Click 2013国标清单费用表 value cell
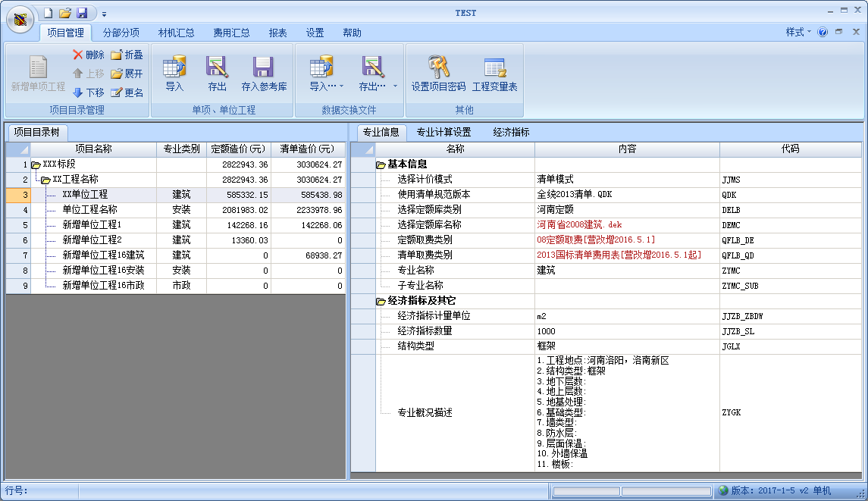 pos(627,255)
